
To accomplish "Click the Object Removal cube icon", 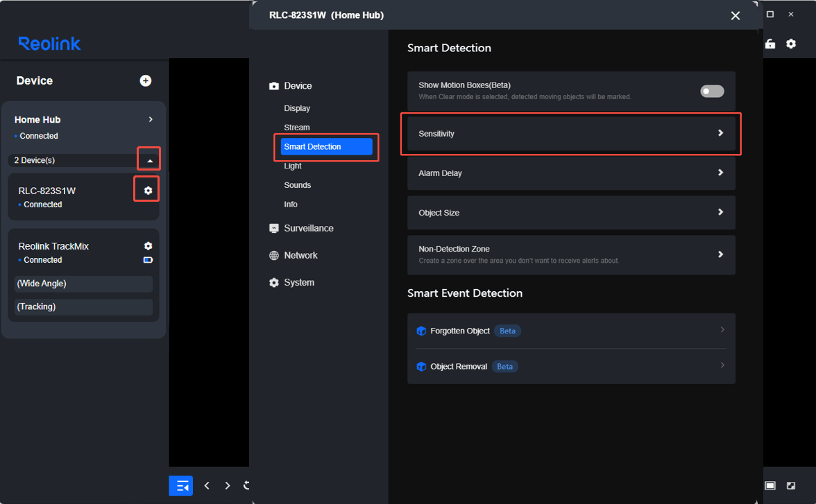I will tap(422, 366).
